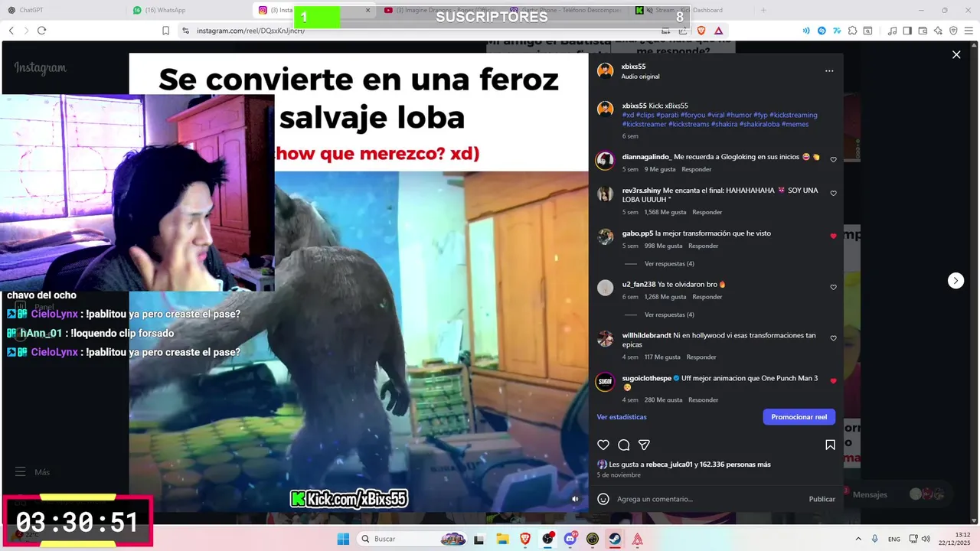
Task: Close the Instagram browser tab
Action: (x=368, y=10)
